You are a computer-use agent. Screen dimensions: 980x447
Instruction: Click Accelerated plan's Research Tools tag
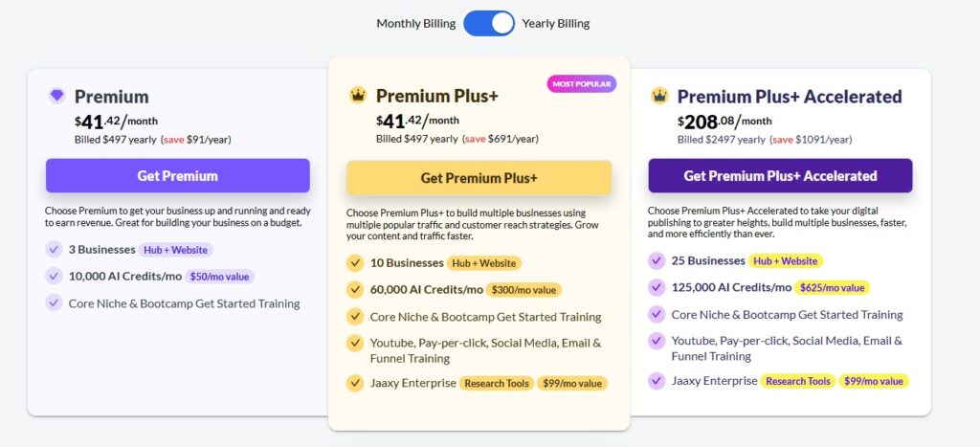(797, 381)
